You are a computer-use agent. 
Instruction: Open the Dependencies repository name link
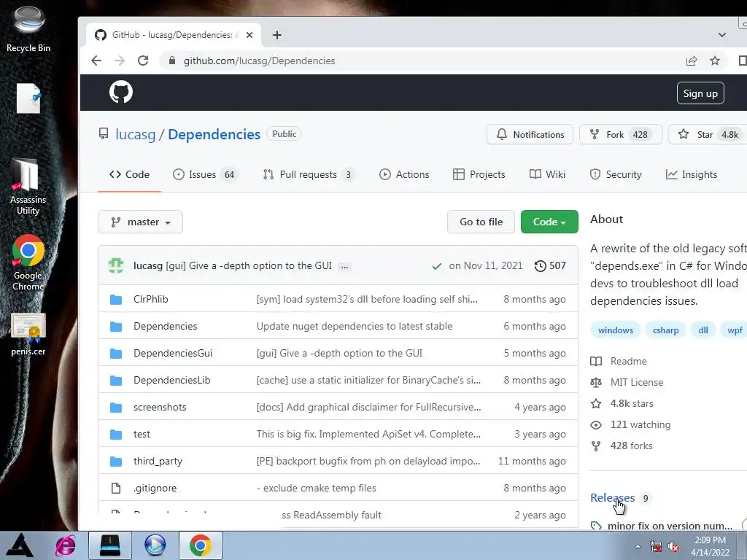click(214, 134)
